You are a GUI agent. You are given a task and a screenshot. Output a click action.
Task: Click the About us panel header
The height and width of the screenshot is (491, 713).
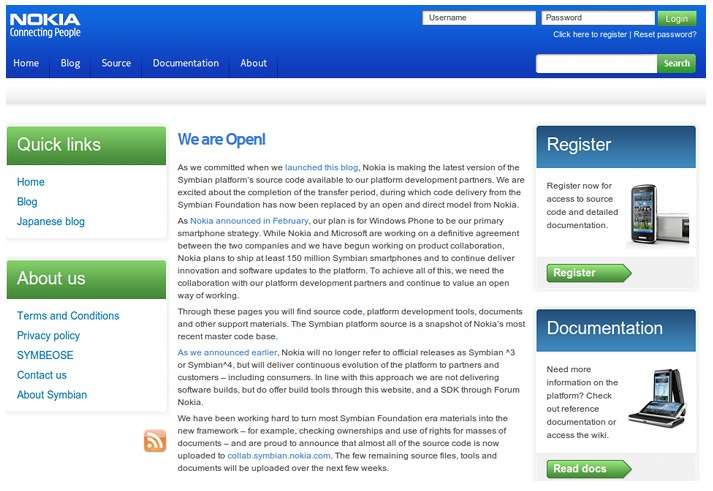(x=86, y=279)
